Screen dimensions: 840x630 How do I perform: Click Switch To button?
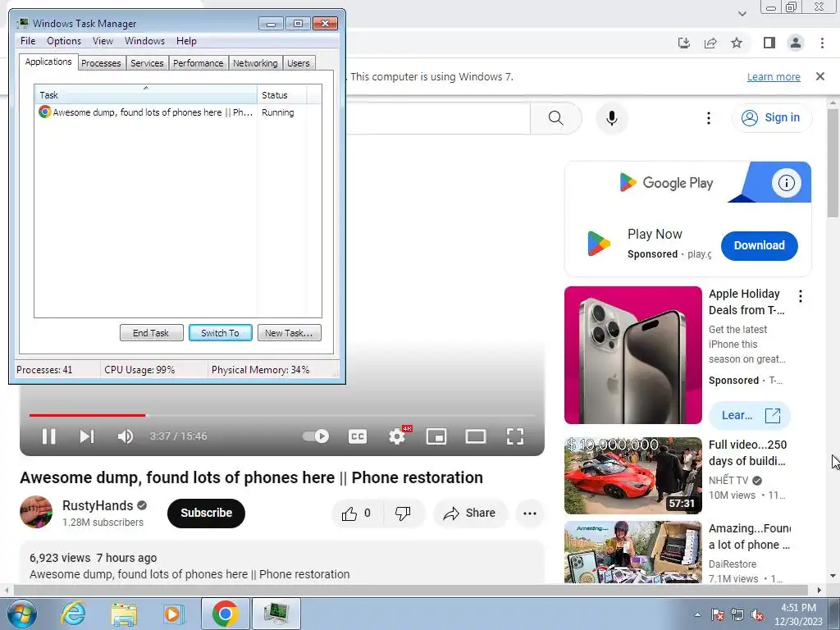click(220, 333)
